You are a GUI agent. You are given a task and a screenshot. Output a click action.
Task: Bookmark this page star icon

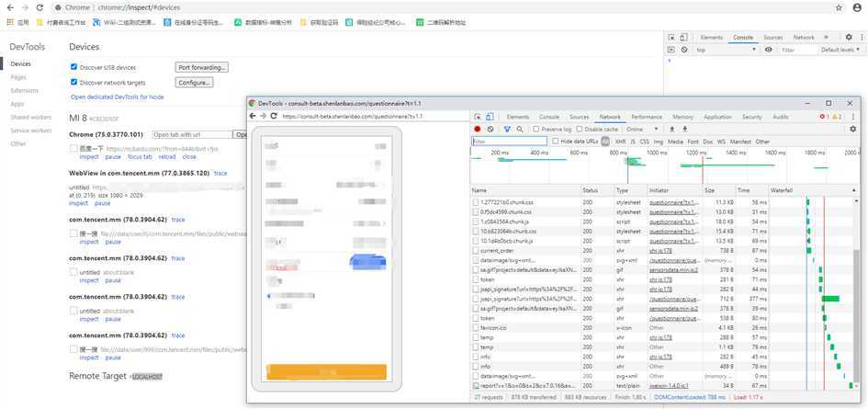click(840, 7)
